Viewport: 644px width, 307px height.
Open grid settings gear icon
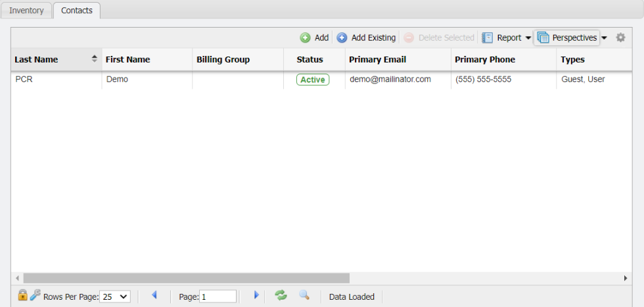tap(620, 38)
